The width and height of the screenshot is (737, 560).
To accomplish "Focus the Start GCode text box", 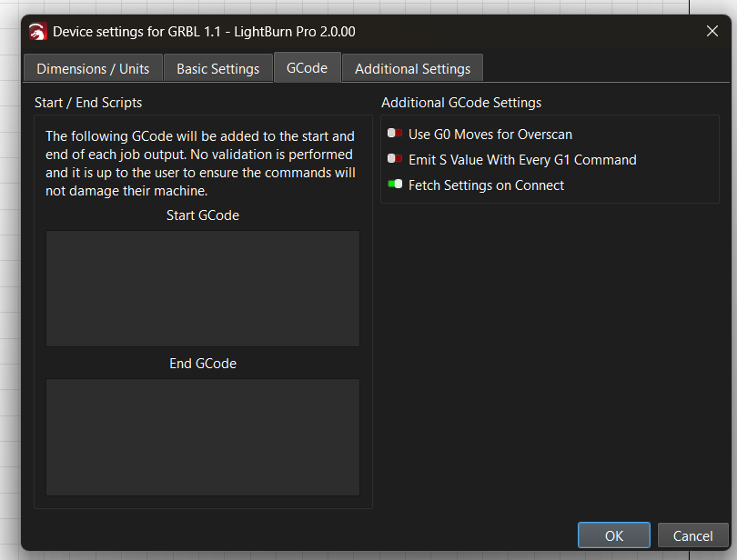I will coord(203,288).
